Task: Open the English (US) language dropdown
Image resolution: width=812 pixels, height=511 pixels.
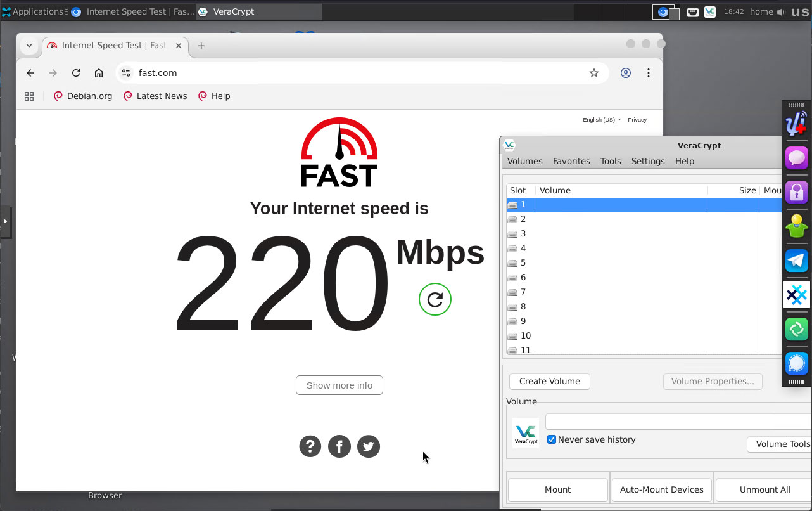Action: (602, 120)
